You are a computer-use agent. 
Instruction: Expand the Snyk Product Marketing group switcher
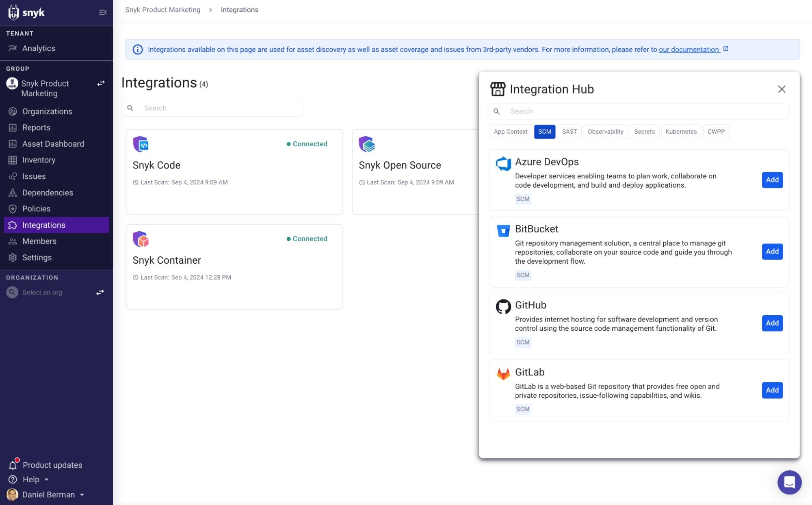[x=100, y=83]
